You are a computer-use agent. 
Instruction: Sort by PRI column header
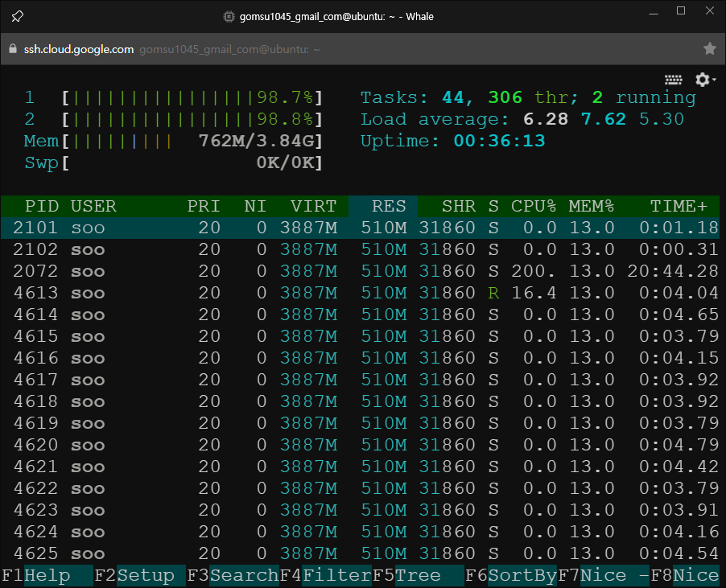[x=204, y=206]
